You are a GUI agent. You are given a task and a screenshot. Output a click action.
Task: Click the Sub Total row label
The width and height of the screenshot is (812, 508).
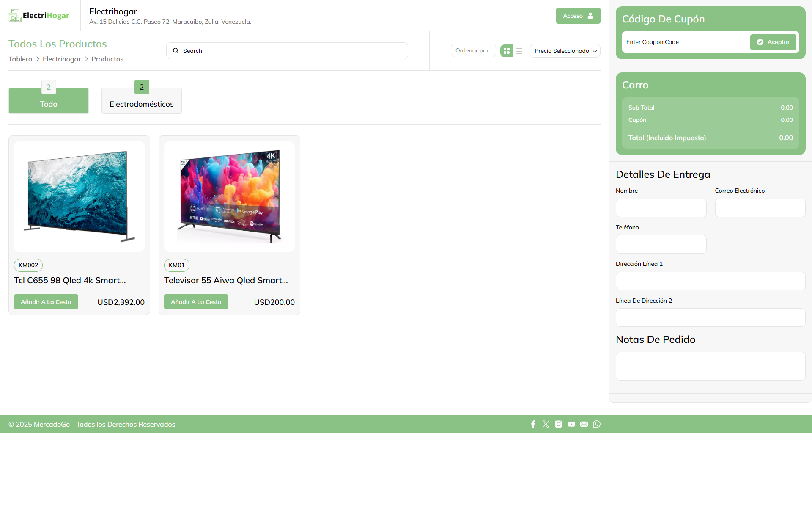(x=641, y=108)
